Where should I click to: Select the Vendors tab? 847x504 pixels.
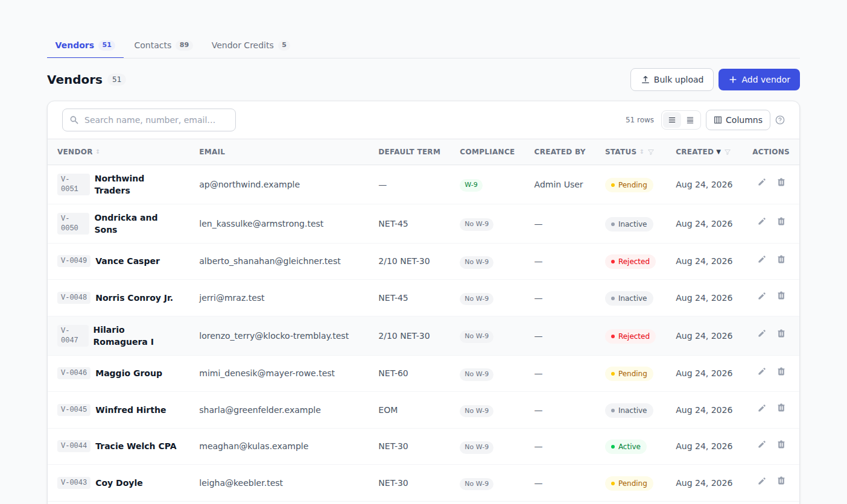click(85, 45)
